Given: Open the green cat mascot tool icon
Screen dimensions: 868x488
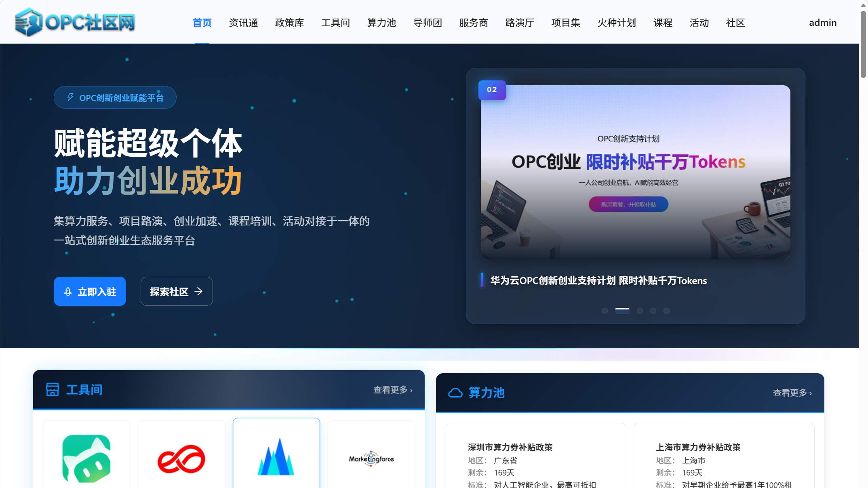Looking at the screenshot, I should (x=86, y=459).
